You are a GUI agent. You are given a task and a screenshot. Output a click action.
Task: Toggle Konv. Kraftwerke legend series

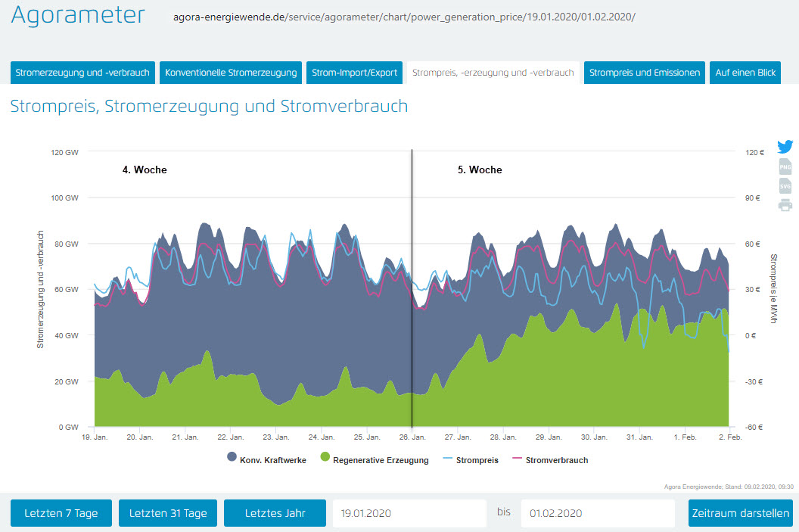click(266, 459)
